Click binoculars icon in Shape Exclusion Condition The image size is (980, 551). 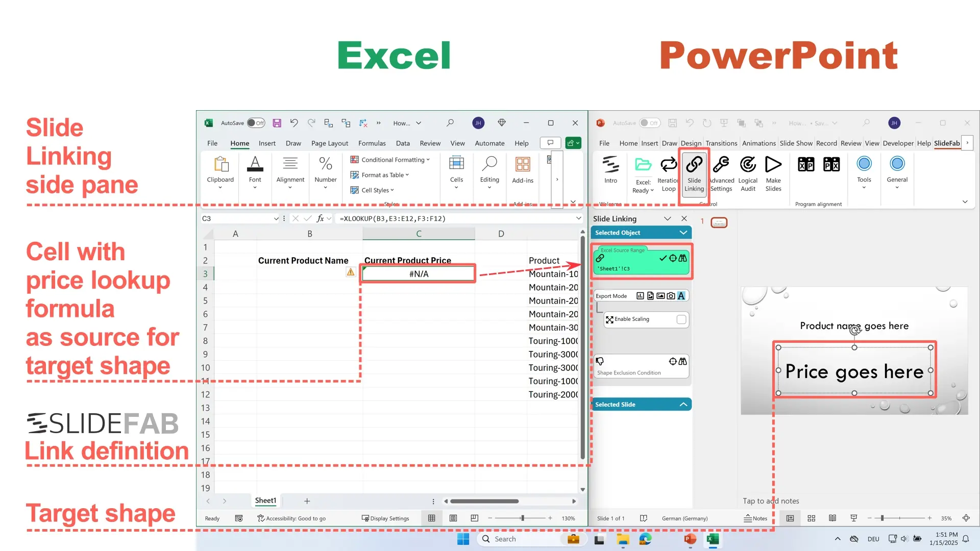[682, 361]
